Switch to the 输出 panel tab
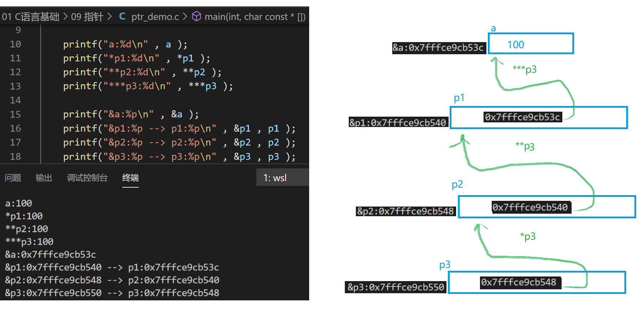 click(x=44, y=178)
